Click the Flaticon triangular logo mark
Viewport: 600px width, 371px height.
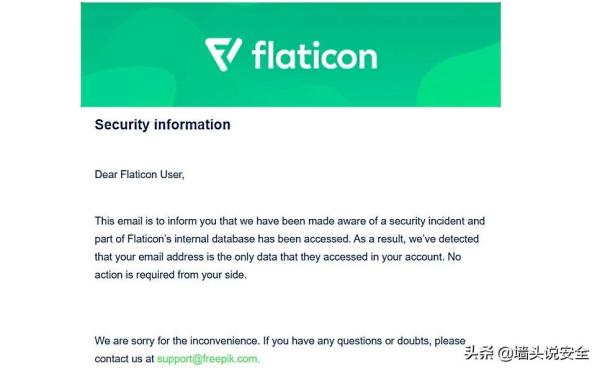pos(223,54)
